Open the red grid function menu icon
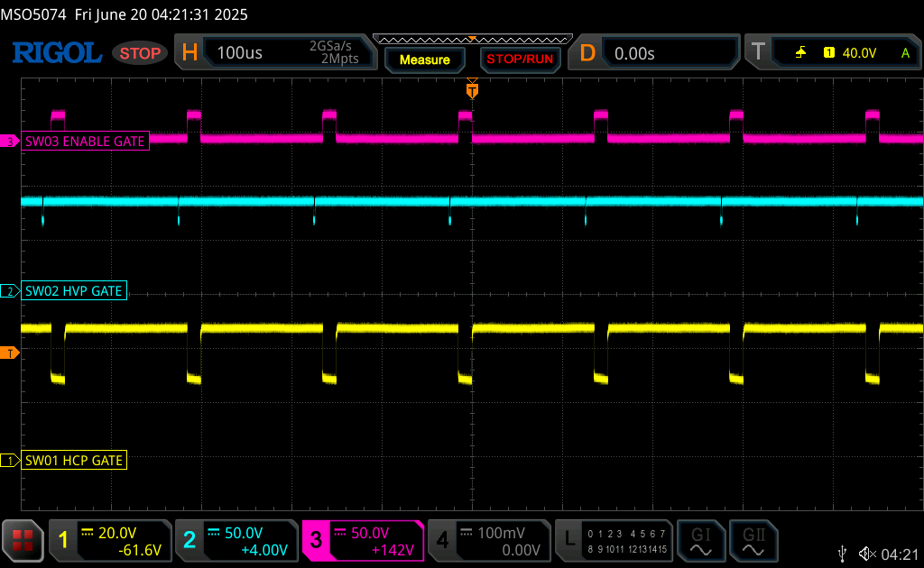 [x=23, y=540]
